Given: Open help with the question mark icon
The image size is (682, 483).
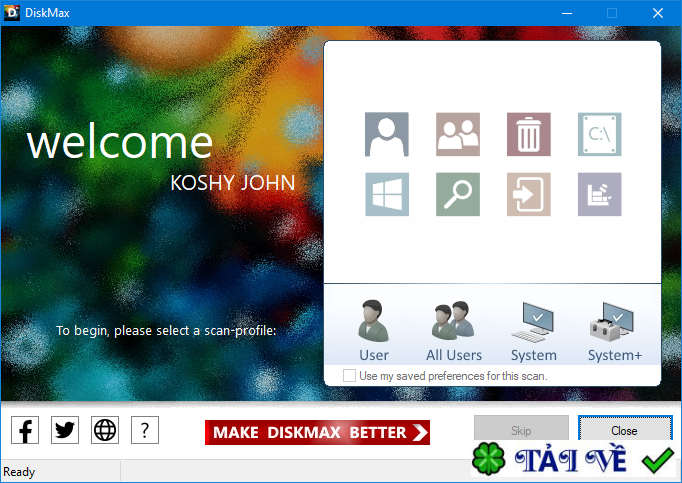Looking at the screenshot, I should (145, 430).
